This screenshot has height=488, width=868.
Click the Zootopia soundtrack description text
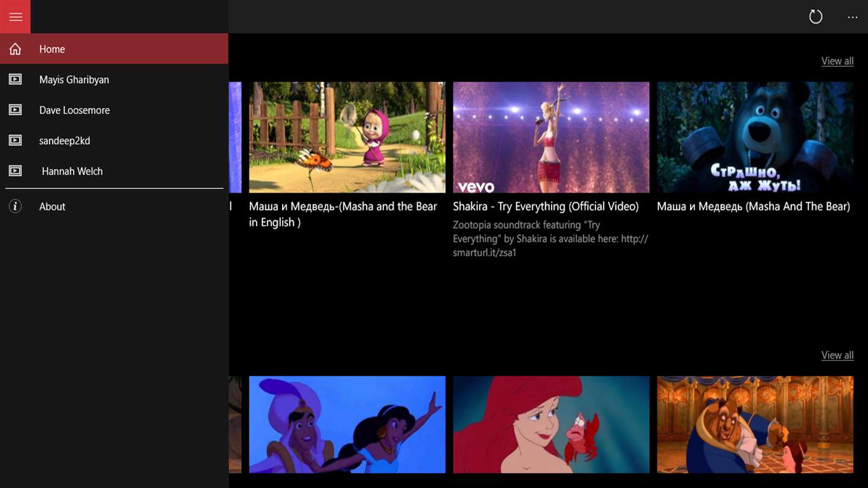[550, 239]
